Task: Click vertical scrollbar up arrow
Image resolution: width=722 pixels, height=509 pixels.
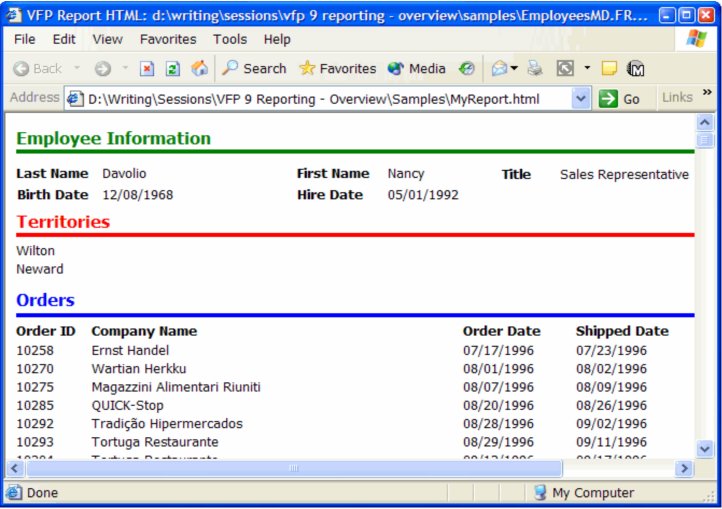Action: click(x=705, y=123)
